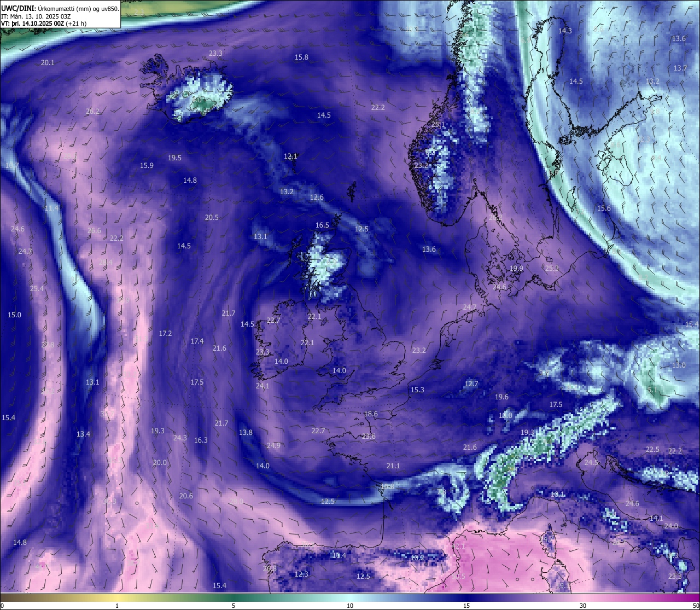The width and height of the screenshot is (700, 610).
Task: Click the 0 tick label on color scale
Action: click(2, 606)
